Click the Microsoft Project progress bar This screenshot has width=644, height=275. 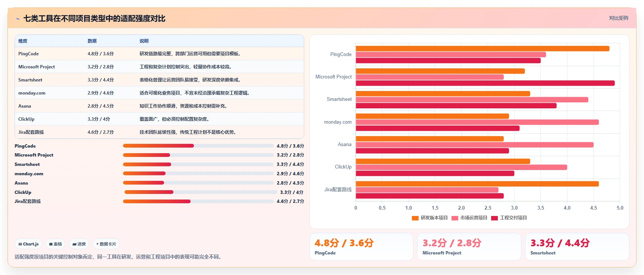[x=198, y=155]
